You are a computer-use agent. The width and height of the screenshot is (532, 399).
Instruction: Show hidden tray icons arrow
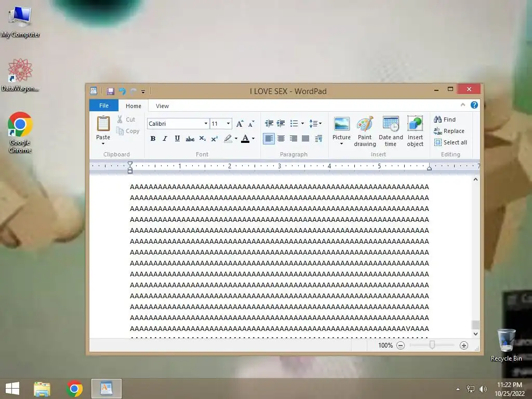[x=458, y=389]
